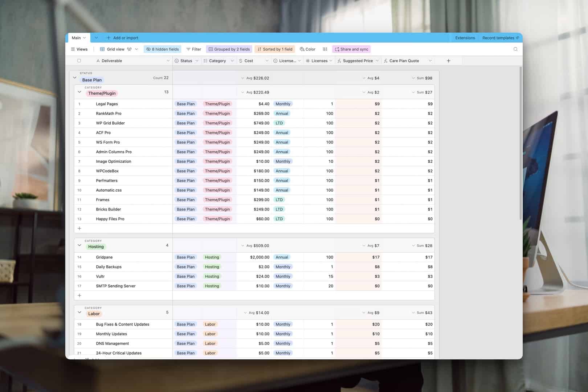
Task: Click Licenses column header
Action: [319, 61]
